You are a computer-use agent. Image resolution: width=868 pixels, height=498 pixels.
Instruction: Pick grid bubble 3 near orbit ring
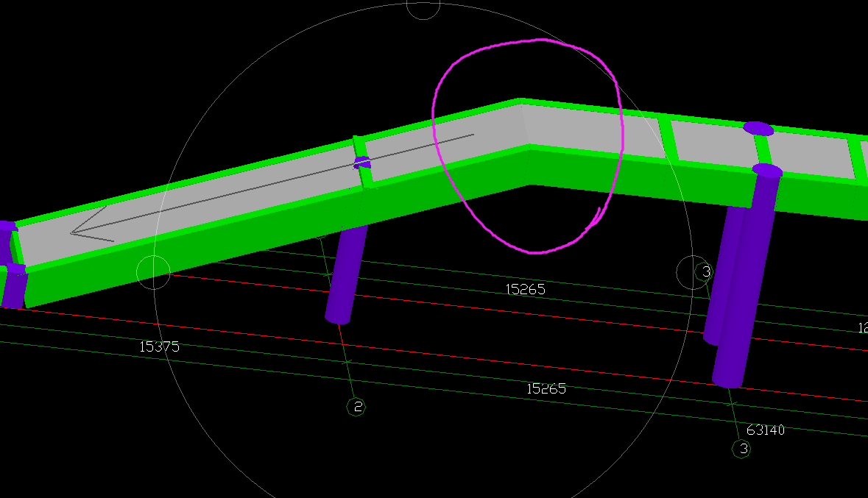pos(704,271)
